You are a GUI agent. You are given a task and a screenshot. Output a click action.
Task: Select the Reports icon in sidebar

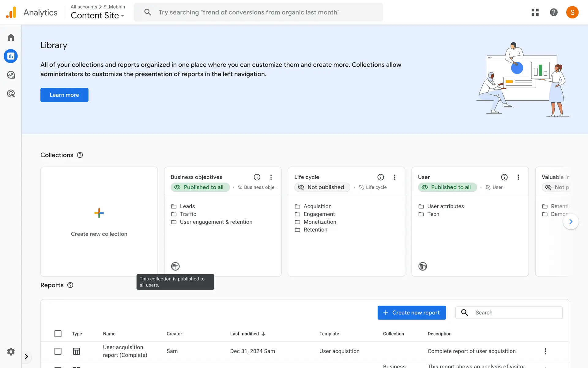pyautogui.click(x=11, y=56)
